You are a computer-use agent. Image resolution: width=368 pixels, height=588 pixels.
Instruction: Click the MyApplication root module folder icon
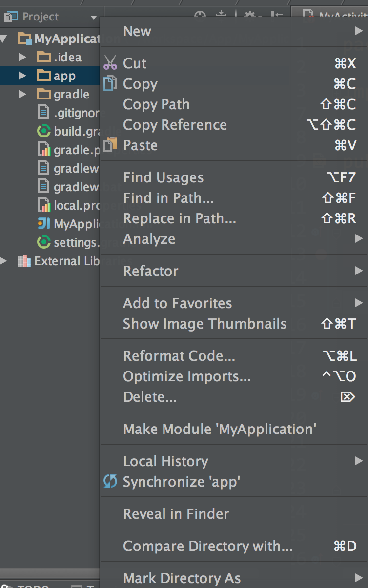click(x=24, y=39)
